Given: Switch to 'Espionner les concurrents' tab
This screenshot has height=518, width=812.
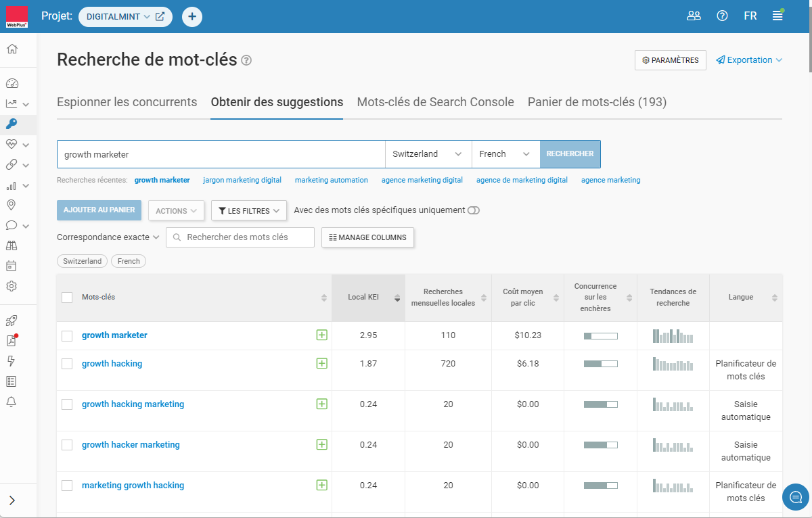Looking at the screenshot, I should [127, 102].
